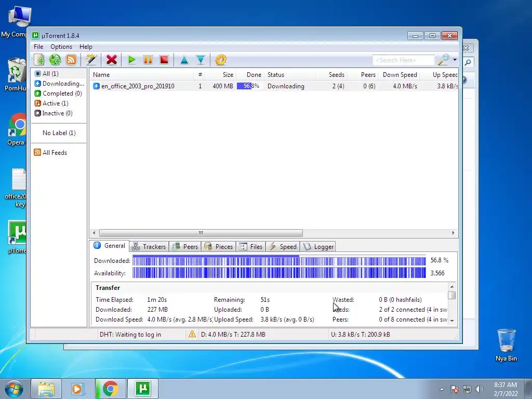Click the volume speaker tray icon

[480, 389]
